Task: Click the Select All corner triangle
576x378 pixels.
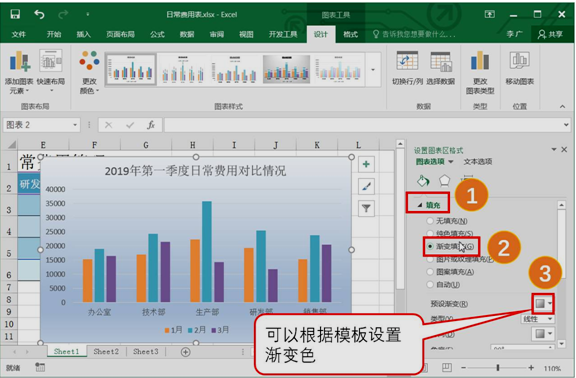Action: [x=11, y=145]
